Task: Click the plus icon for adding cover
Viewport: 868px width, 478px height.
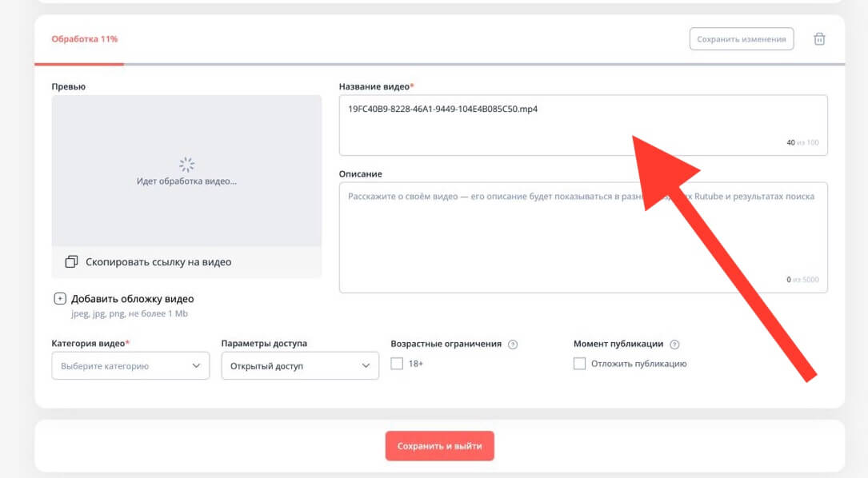Action: pos(60,299)
